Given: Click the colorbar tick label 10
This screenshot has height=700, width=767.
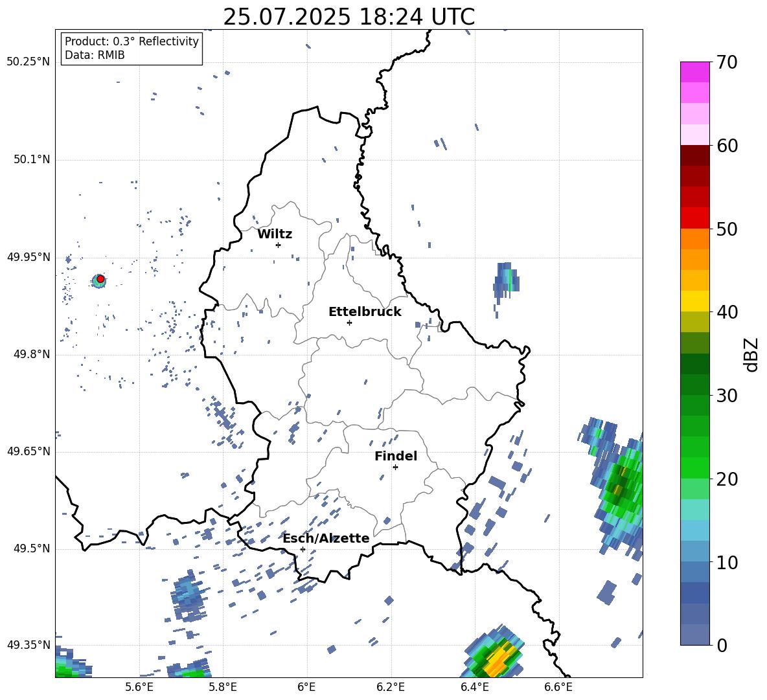Looking at the screenshot, I should [x=727, y=562].
